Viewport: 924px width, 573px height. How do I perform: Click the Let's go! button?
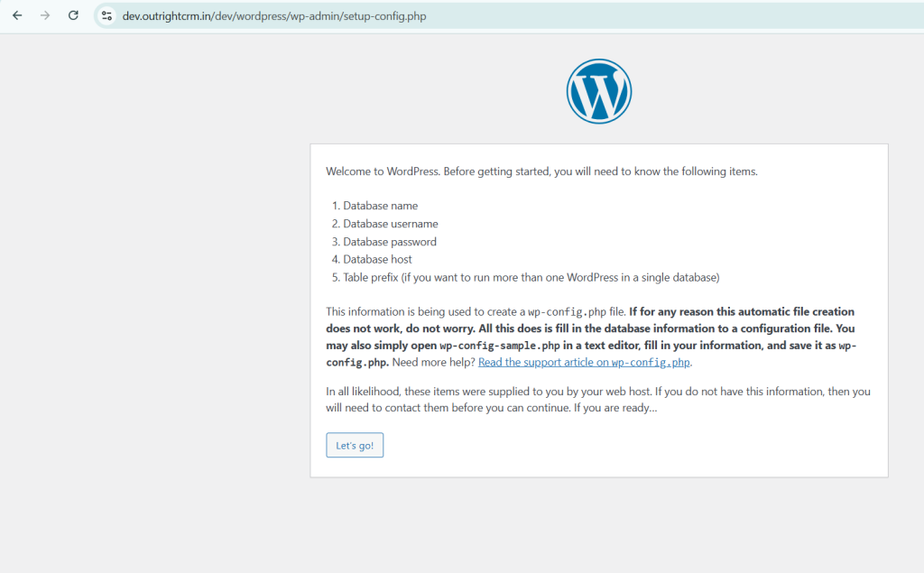(355, 445)
